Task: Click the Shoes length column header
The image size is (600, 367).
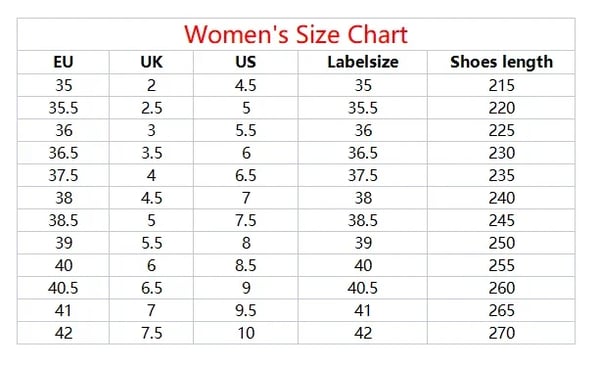Action: point(501,62)
